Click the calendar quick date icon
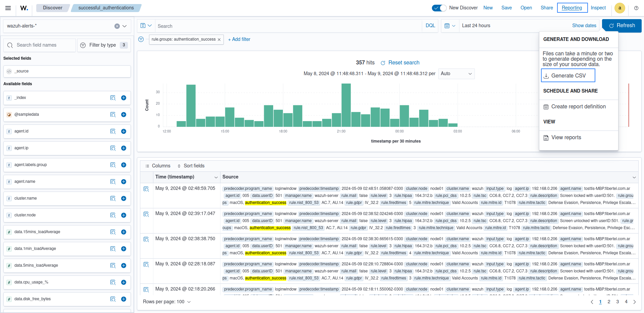This screenshot has width=644, height=313. 450,26
